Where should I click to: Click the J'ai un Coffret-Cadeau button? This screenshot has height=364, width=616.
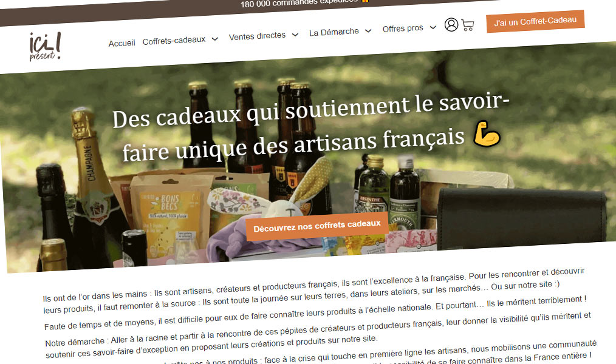pyautogui.click(x=535, y=21)
